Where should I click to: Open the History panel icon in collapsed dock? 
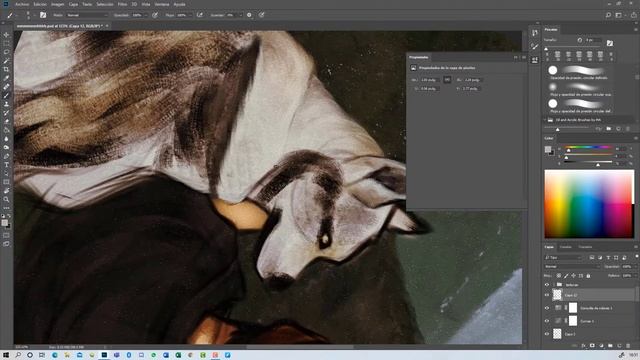coord(535,34)
